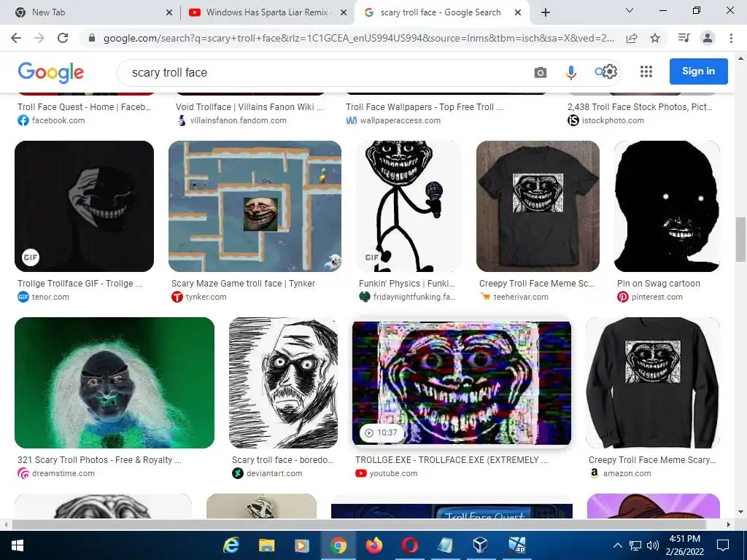Open the media control icon in toolbar
The height and width of the screenshot is (560, 747).
pyautogui.click(x=684, y=38)
